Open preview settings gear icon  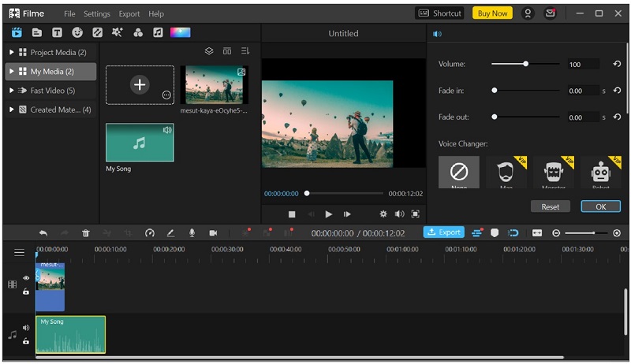tap(383, 214)
